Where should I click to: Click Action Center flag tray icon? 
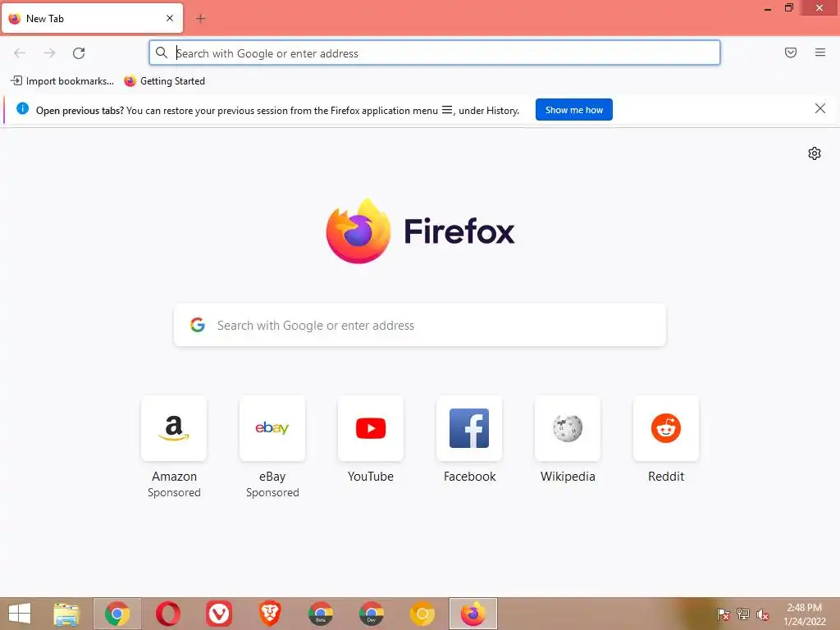tap(724, 614)
